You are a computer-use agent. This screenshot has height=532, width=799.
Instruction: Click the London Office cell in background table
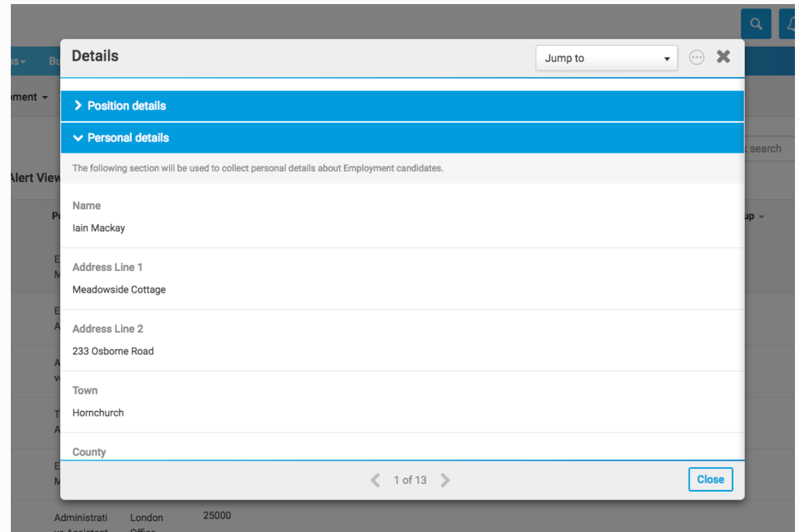[x=147, y=523]
